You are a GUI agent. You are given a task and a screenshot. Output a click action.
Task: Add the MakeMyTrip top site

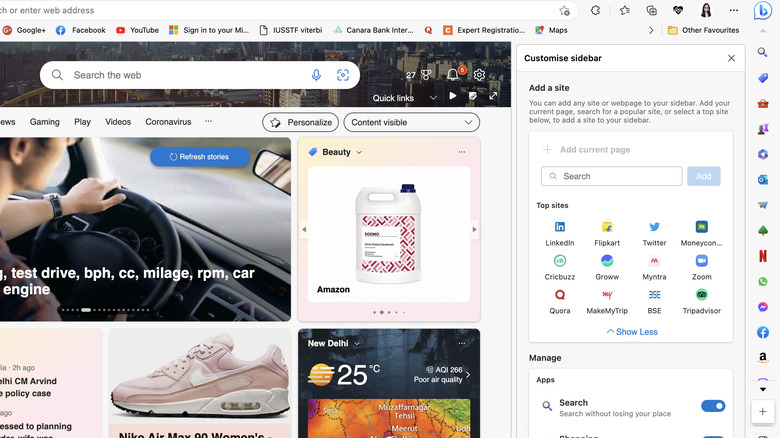(x=607, y=302)
